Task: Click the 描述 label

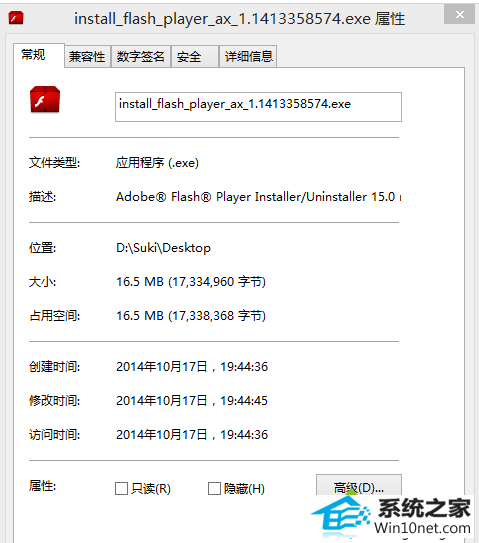Action: coord(43,197)
